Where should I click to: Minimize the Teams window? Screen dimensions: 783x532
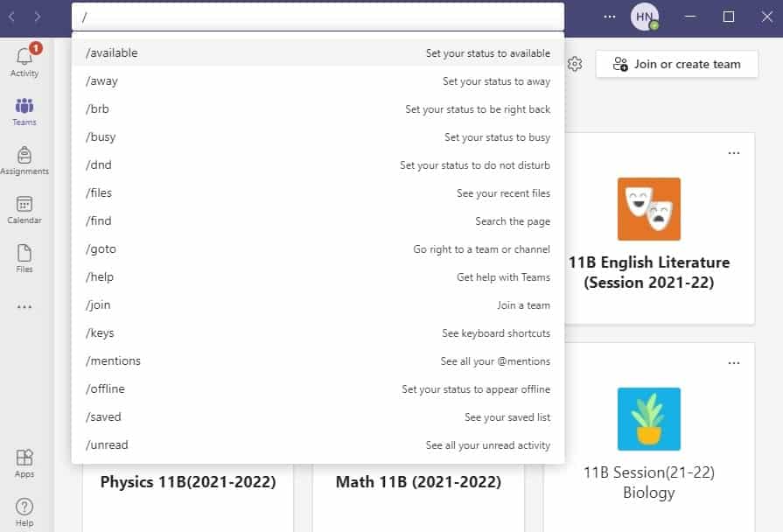click(690, 17)
